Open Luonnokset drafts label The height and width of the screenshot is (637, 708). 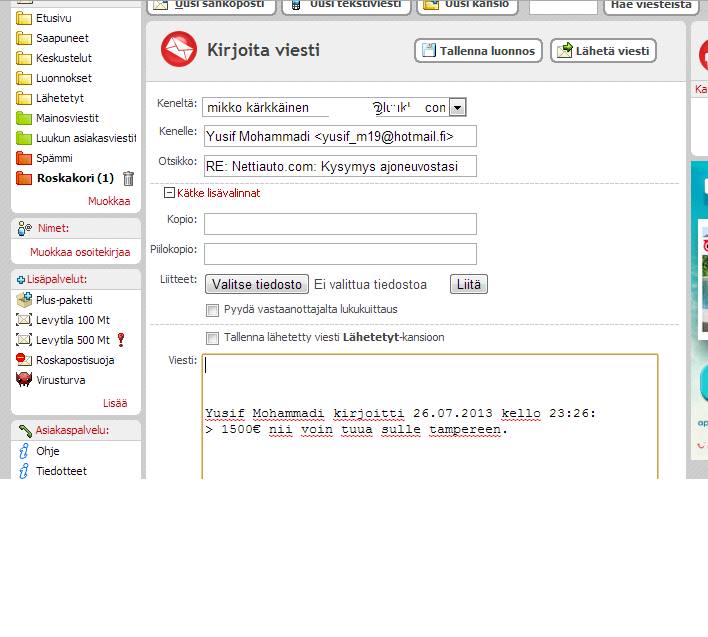tap(64, 78)
